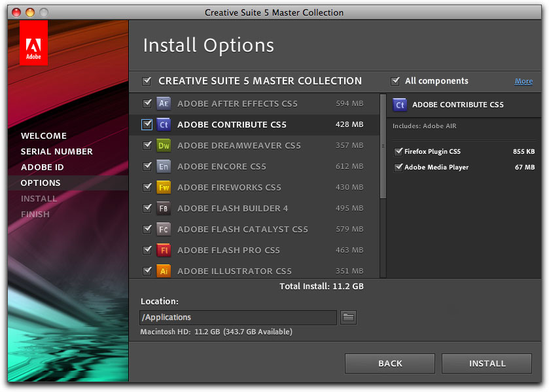Click the Includes: Adobe AIR text
Viewport: 549px width, 392px height.
tap(425, 126)
